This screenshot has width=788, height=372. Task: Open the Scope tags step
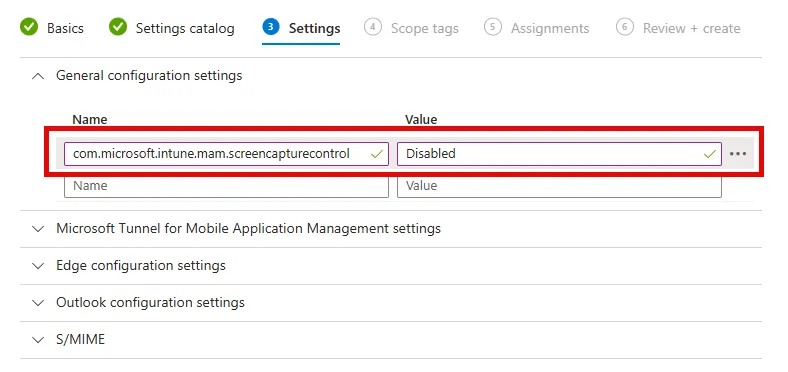point(412,28)
